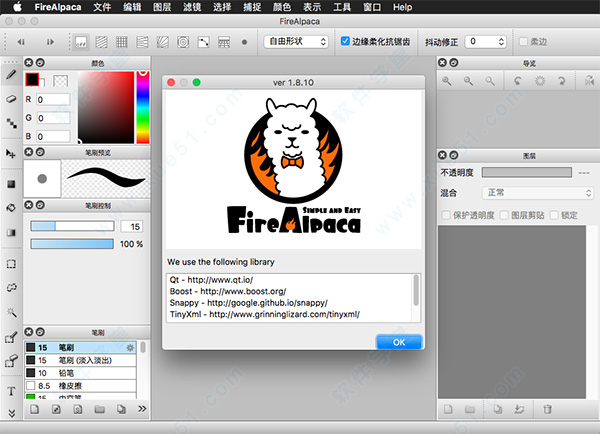The width and height of the screenshot is (600, 434).
Task: Rotate canvas right in navigator
Action: click(x=561, y=81)
